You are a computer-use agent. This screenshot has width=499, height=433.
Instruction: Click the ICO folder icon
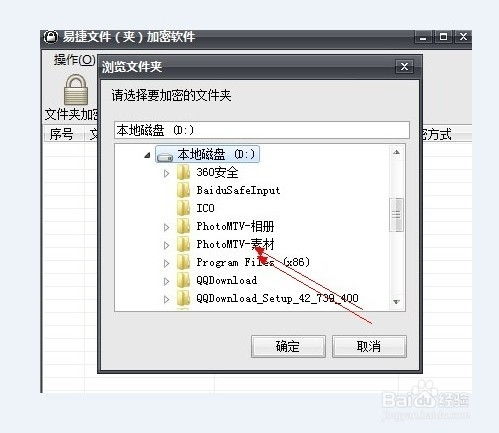[x=183, y=208]
